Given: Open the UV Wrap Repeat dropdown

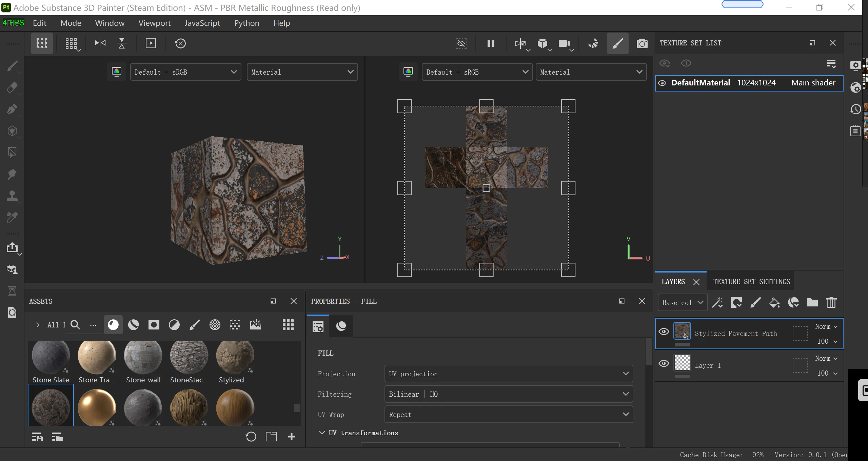Looking at the screenshot, I should 509,414.
